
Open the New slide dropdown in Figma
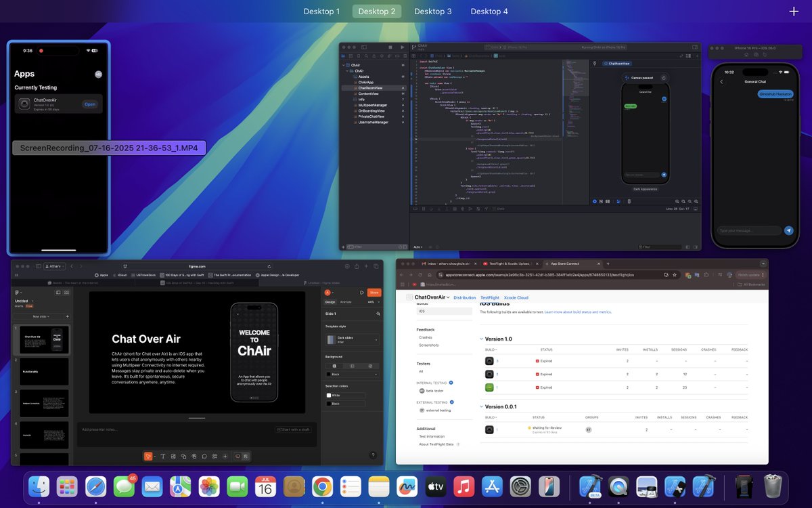[x=41, y=316]
